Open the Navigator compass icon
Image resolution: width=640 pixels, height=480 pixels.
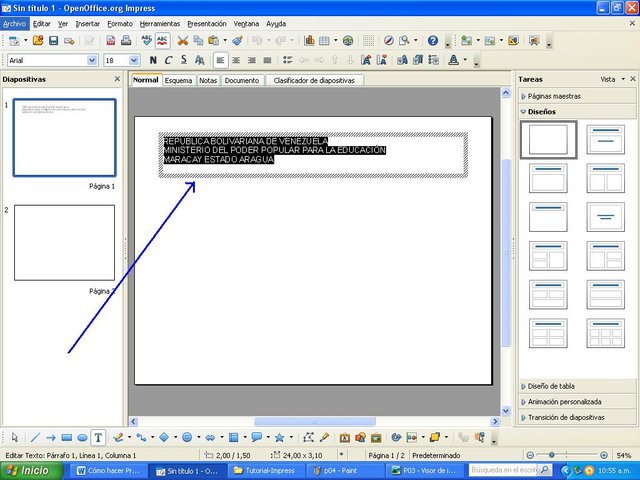tap(389, 40)
